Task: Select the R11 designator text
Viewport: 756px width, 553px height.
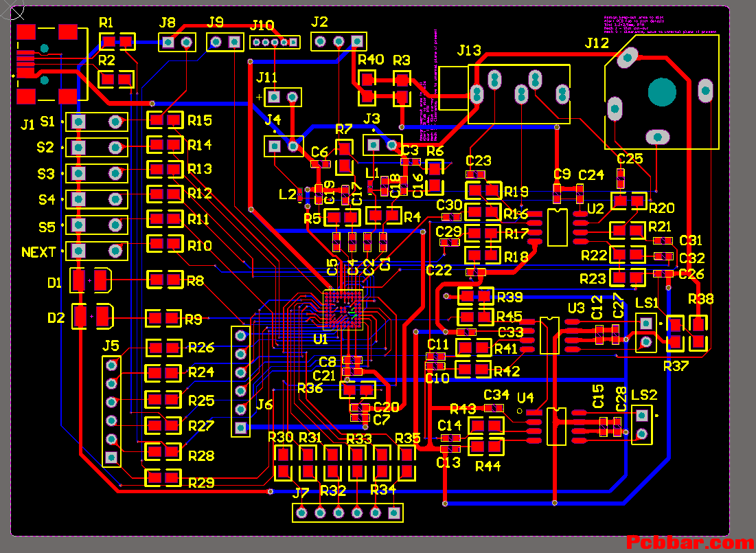Action: 198,220
